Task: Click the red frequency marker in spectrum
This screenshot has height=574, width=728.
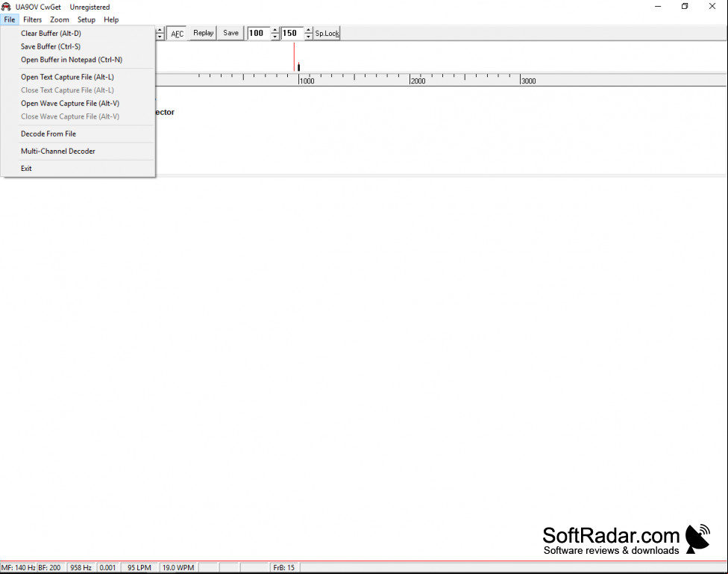Action: [294, 57]
